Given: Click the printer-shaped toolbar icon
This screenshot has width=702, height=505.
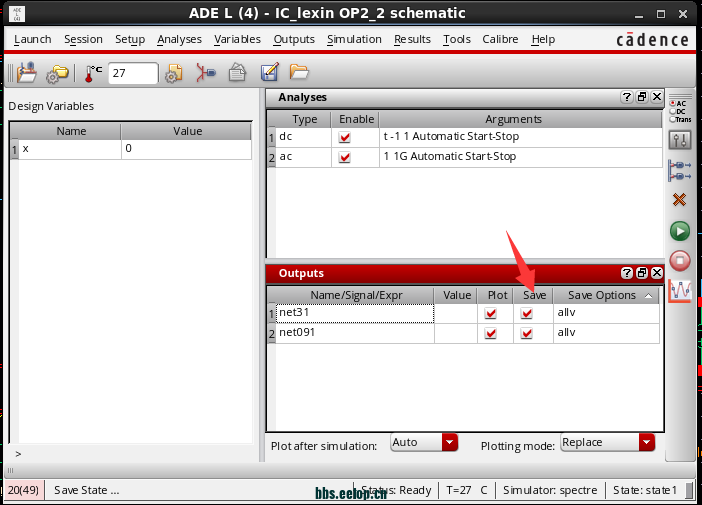Looking at the screenshot, I should (237, 73).
